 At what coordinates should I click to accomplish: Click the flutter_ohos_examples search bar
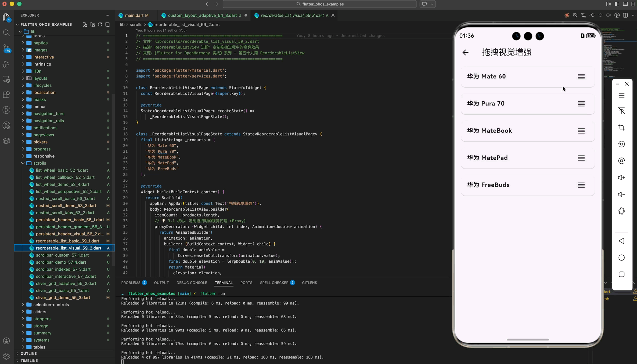[x=319, y=4]
